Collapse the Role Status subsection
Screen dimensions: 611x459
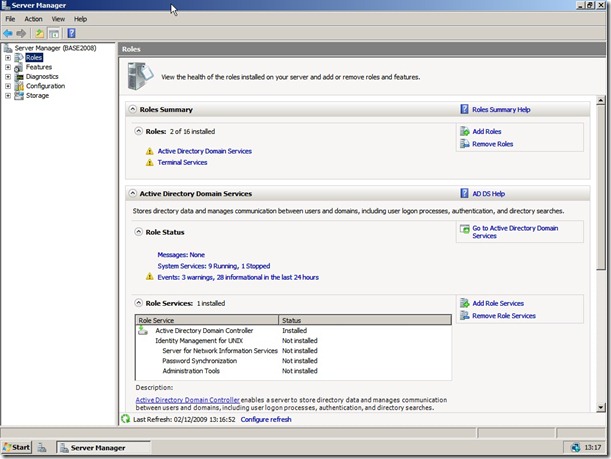[x=138, y=231]
